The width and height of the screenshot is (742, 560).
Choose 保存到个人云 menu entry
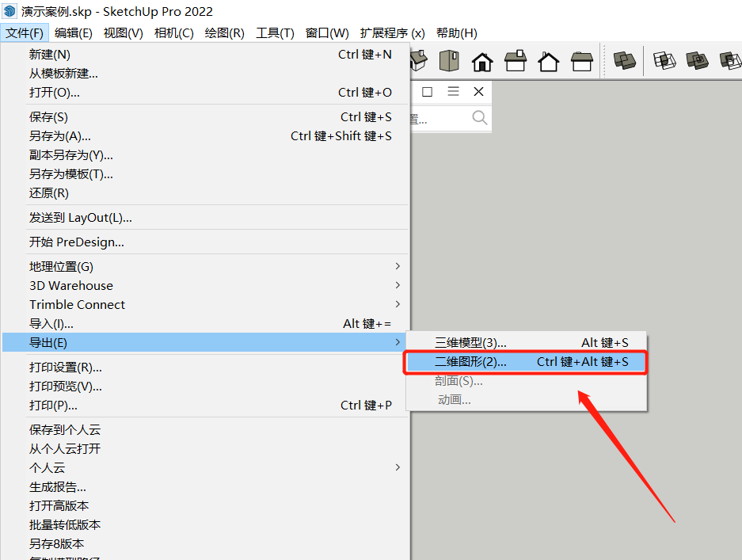pyautogui.click(x=205, y=429)
